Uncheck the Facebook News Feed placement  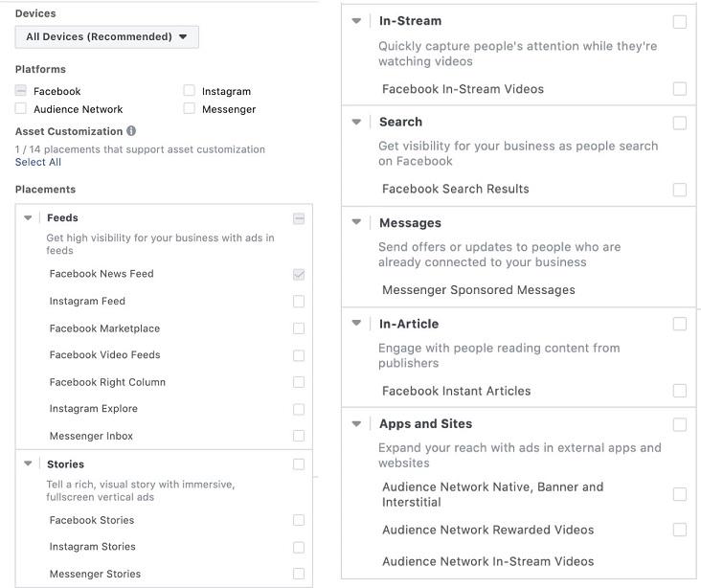(x=299, y=274)
